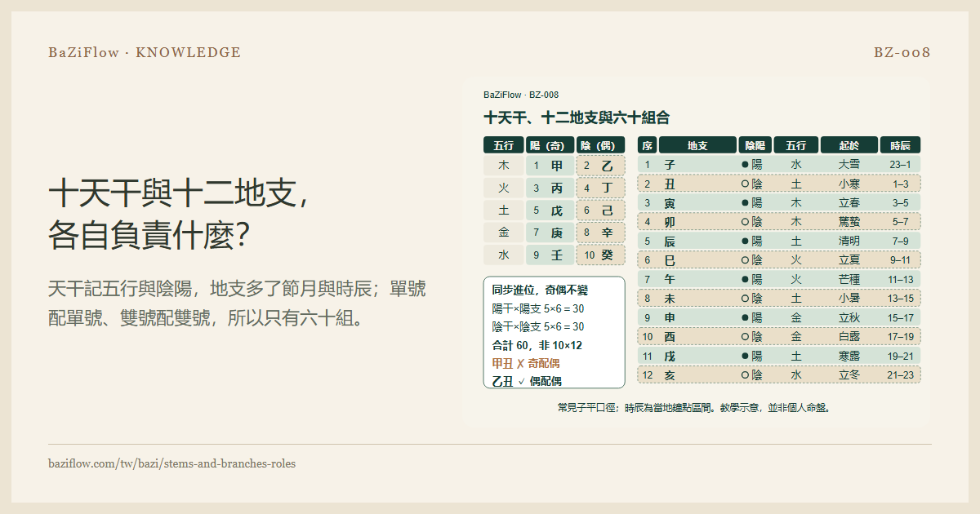Image resolution: width=980 pixels, height=514 pixels.
Task: Click the 寒露 solar term cell
Action: pos(849,356)
